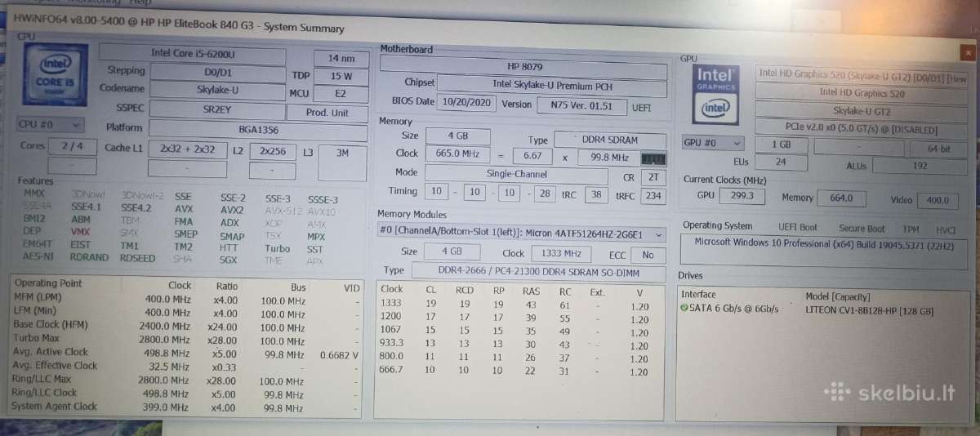
Task: Click the 2x32 + 2x32 L1 cache field
Action: coord(188,149)
